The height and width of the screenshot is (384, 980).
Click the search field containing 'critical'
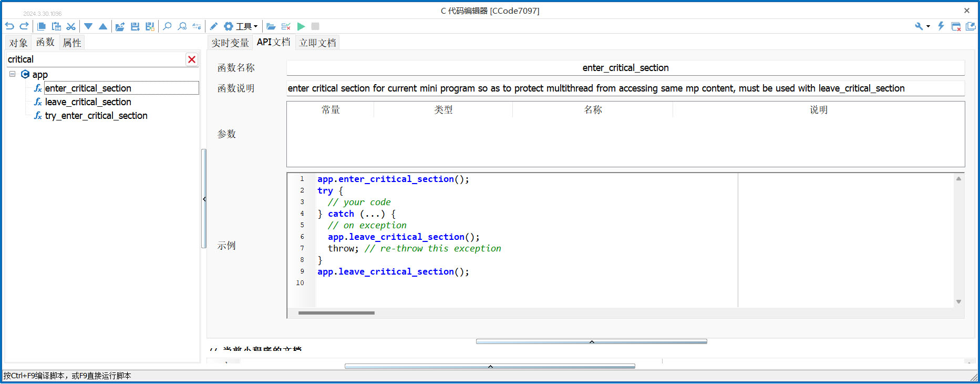(x=96, y=59)
